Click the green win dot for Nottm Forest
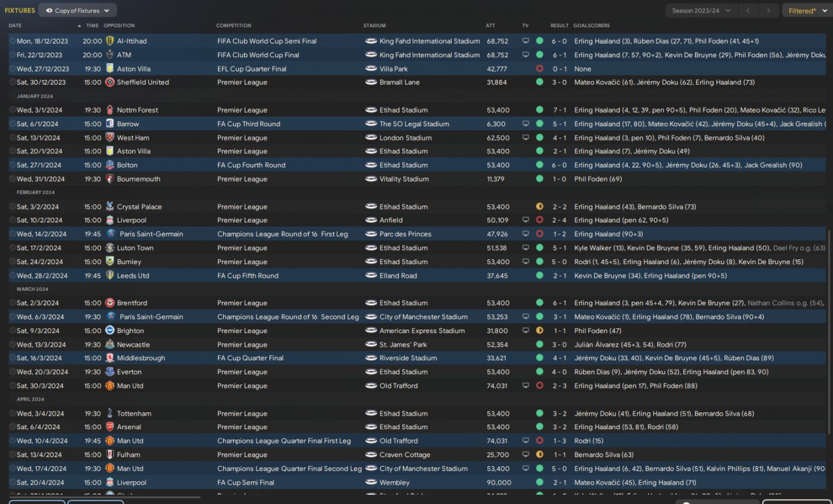 539,110
